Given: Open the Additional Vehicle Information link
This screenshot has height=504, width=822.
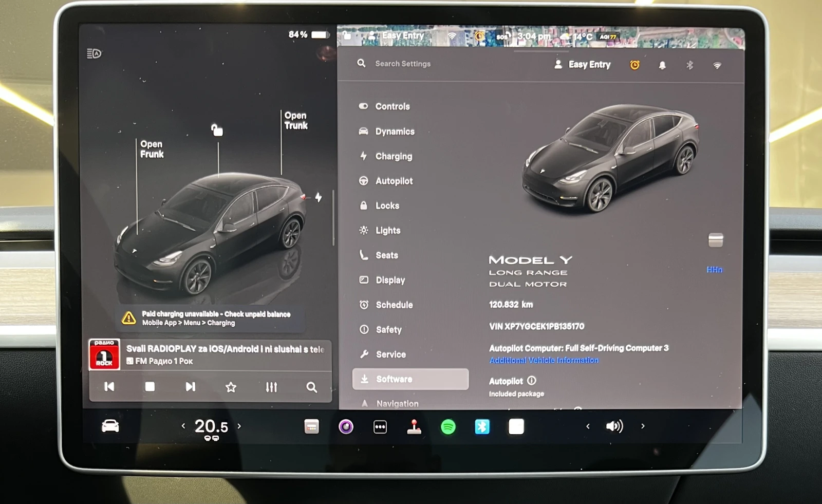Looking at the screenshot, I should pyautogui.click(x=544, y=360).
